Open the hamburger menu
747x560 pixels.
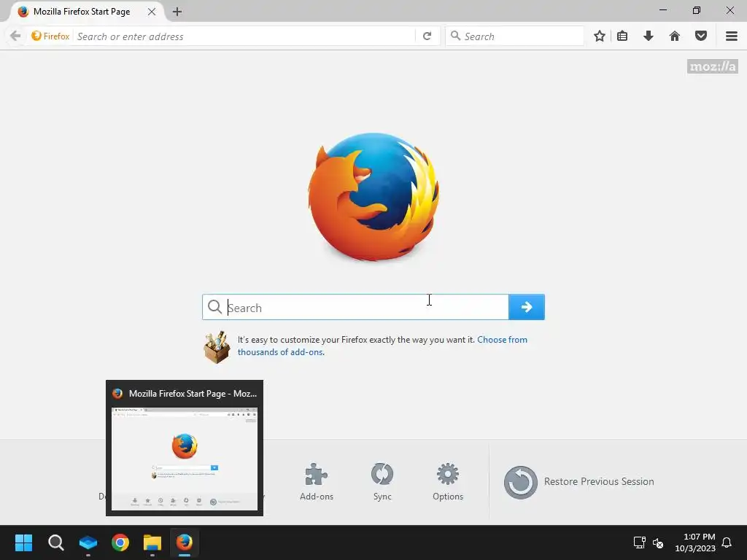click(x=732, y=36)
